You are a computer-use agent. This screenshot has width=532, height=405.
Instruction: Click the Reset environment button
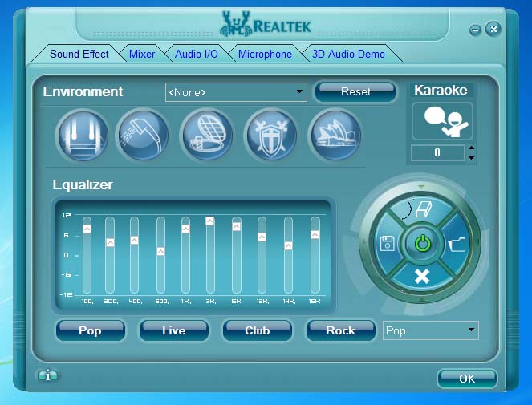tap(355, 92)
